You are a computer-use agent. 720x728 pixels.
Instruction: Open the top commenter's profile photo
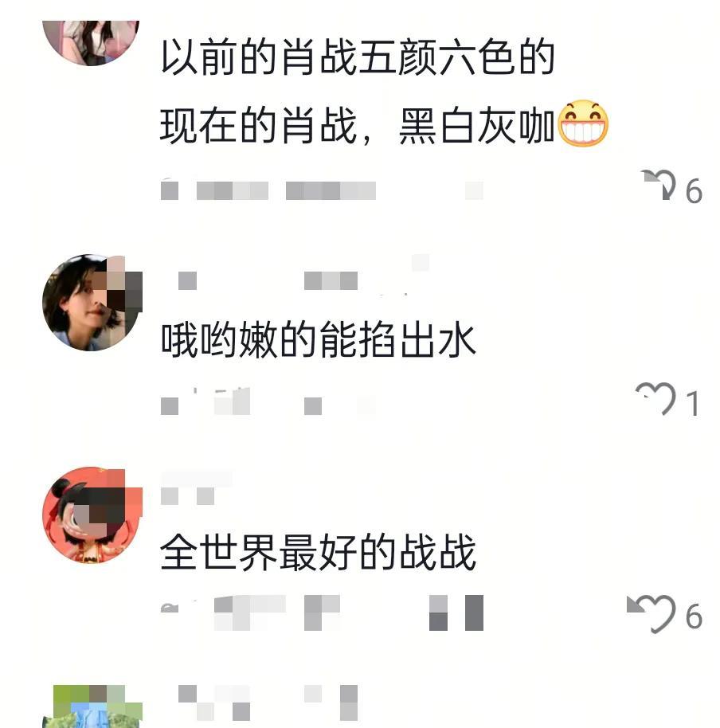click(91, 43)
